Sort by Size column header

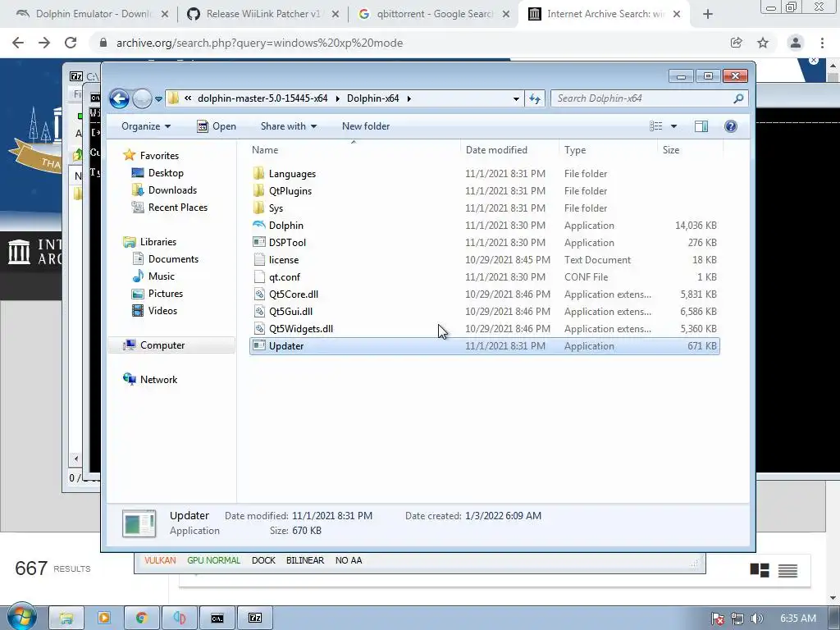671,150
